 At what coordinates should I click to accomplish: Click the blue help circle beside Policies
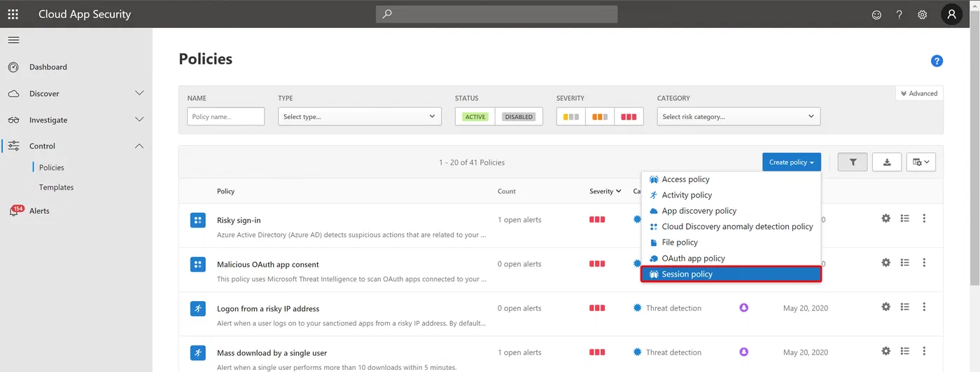(x=937, y=61)
